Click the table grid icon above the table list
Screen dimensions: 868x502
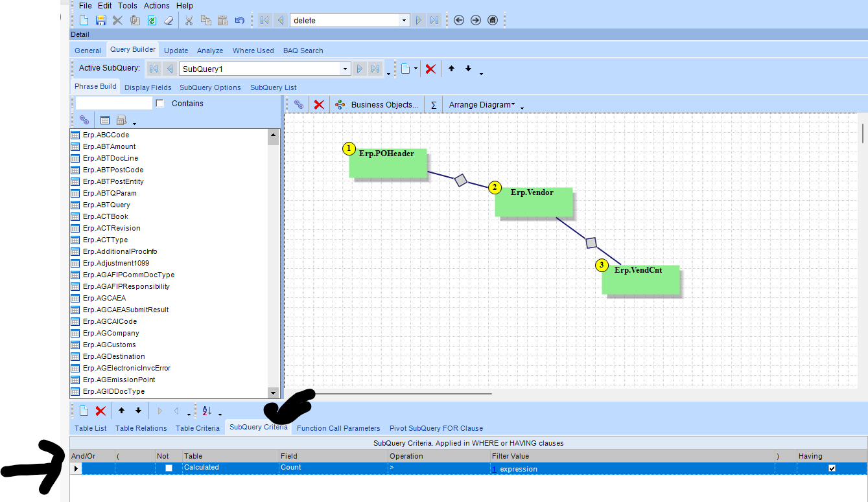pos(104,120)
